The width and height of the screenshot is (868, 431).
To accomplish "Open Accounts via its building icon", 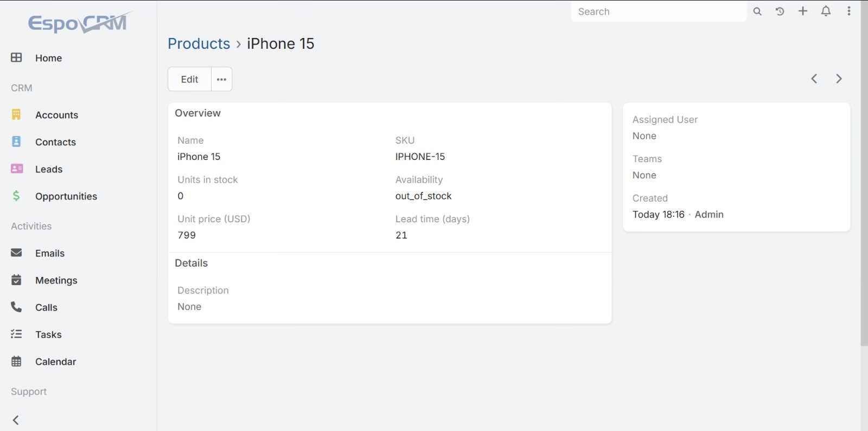I will pyautogui.click(x=16, y=114).
